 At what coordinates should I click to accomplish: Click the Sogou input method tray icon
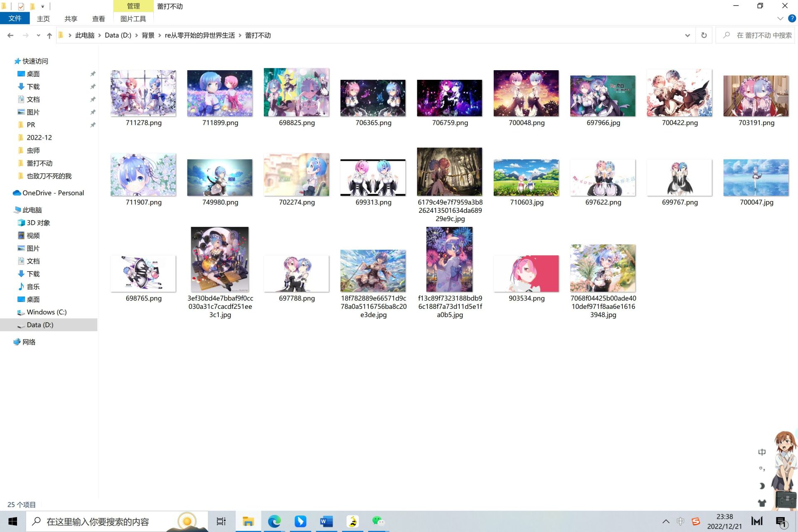[x=696, y=521]
